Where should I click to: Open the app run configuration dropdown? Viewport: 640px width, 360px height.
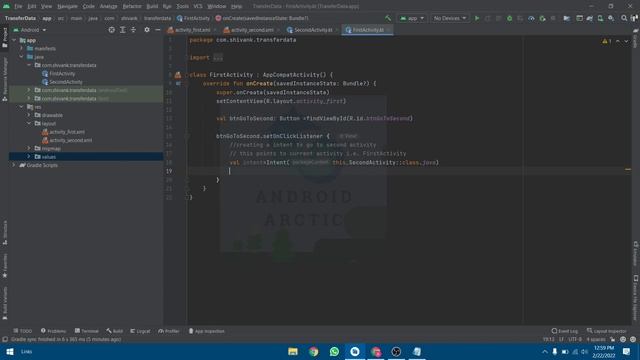pyautogui.click(x=412, y=18)
